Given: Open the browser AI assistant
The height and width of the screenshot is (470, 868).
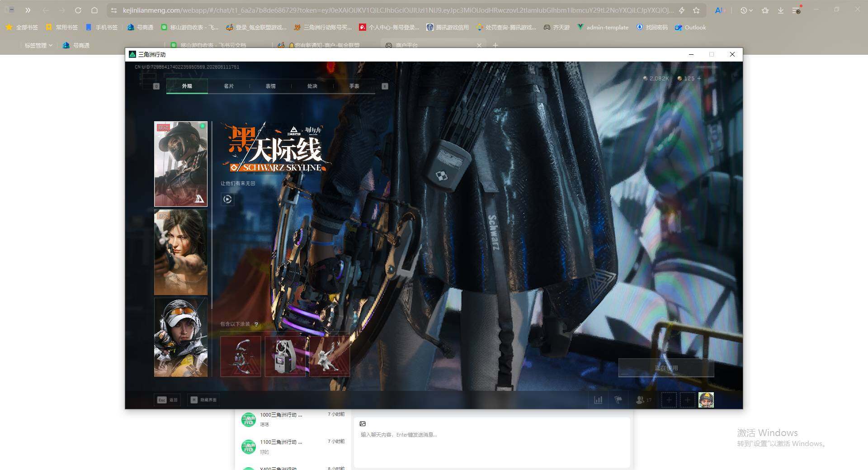Looking at the screenshot, I should 719,10.
